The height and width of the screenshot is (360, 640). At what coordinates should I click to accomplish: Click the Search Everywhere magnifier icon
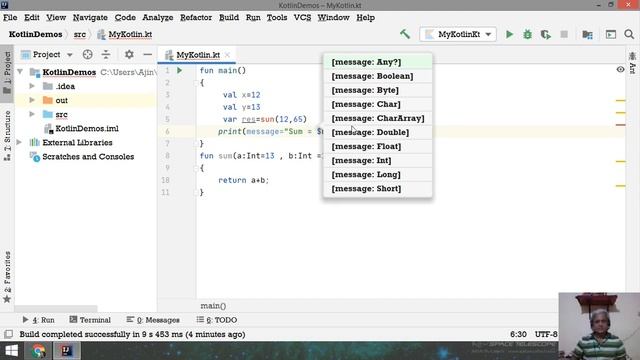(x=629, y=34)
